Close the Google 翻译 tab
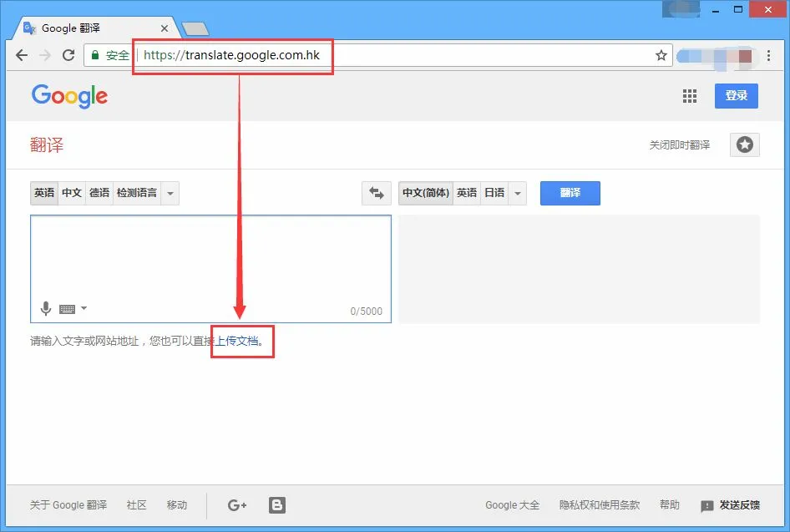Image resolution: width=790 pixels, height=532 pixels. click(x=165, y=28)
